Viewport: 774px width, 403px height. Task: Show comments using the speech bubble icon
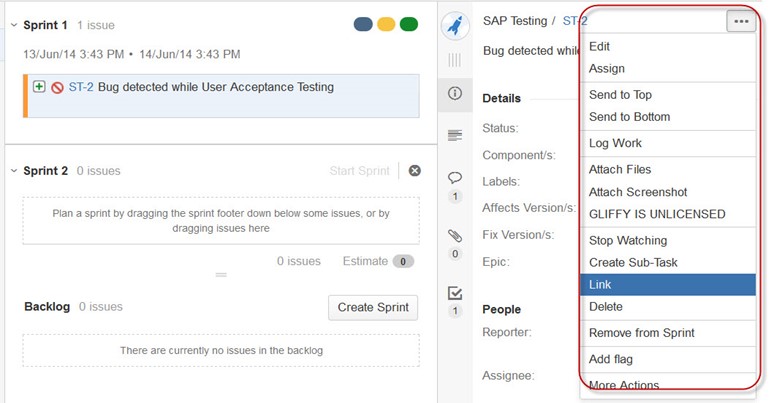click(455, 177)
